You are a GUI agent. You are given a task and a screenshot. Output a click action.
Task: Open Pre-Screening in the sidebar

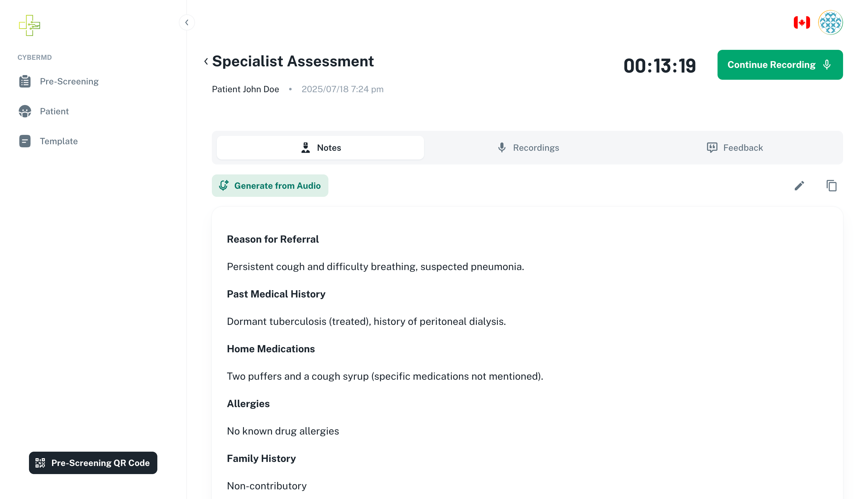tap(69, 81)
